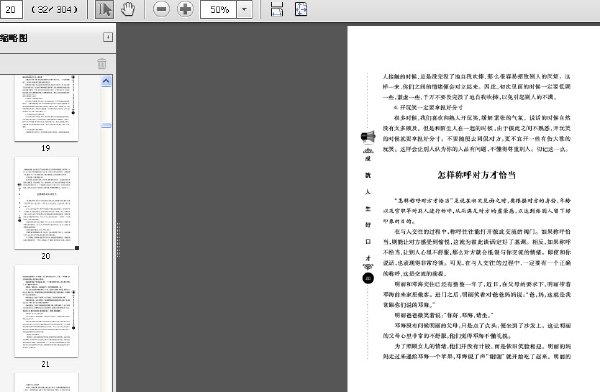This screenshot has width=600, height=392.
Task: Open the zoom percentage dropdown arrow
Action: [x=244, y=10]
